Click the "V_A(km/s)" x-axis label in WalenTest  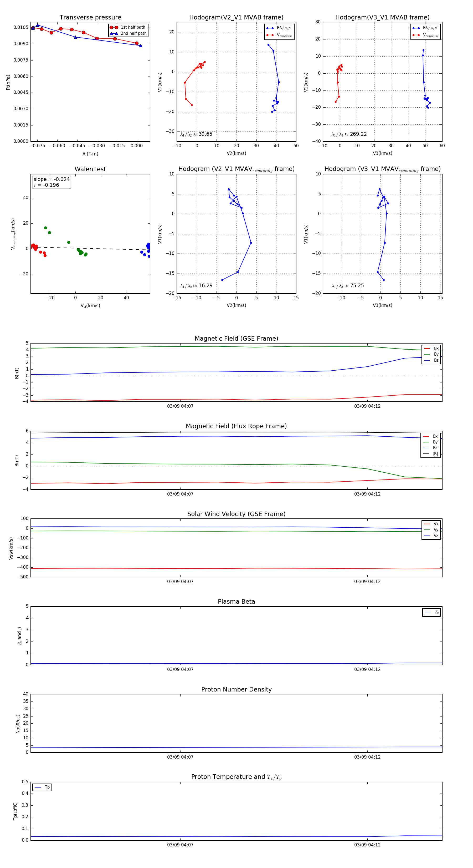click(90, 306)
